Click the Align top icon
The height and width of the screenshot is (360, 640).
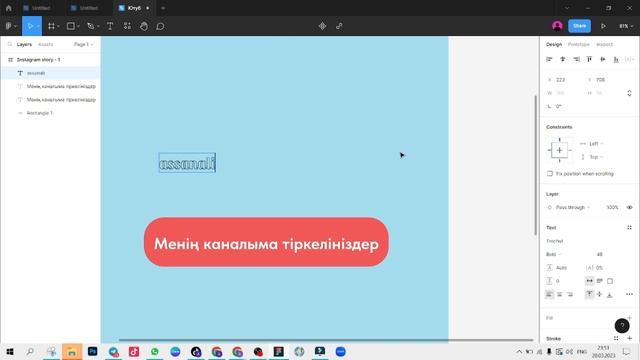click(589, 60)
